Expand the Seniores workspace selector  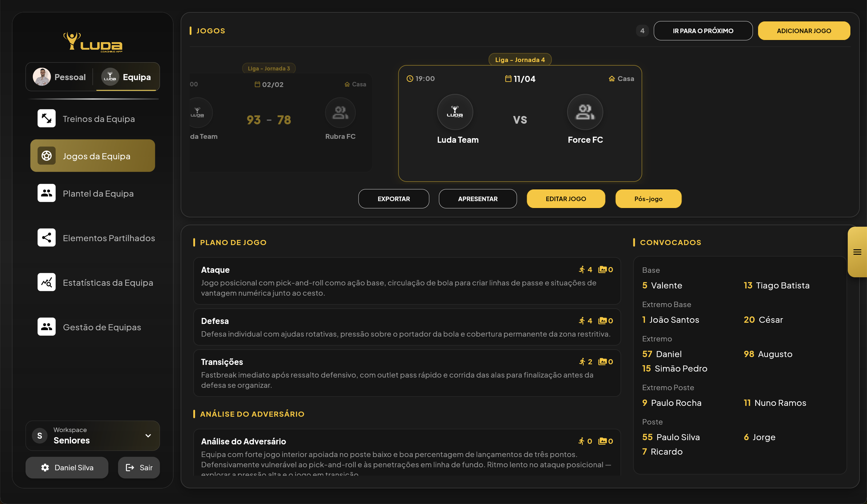click(x=148, y=436)
